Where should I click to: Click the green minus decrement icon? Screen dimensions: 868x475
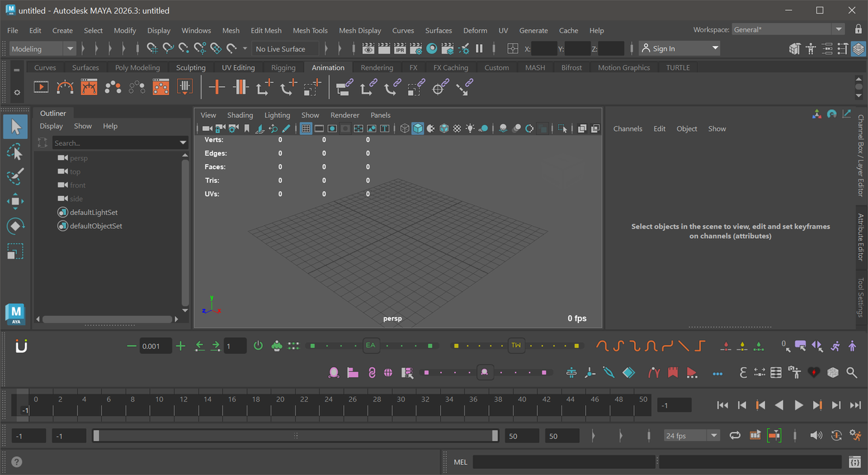tap(132, 346)
